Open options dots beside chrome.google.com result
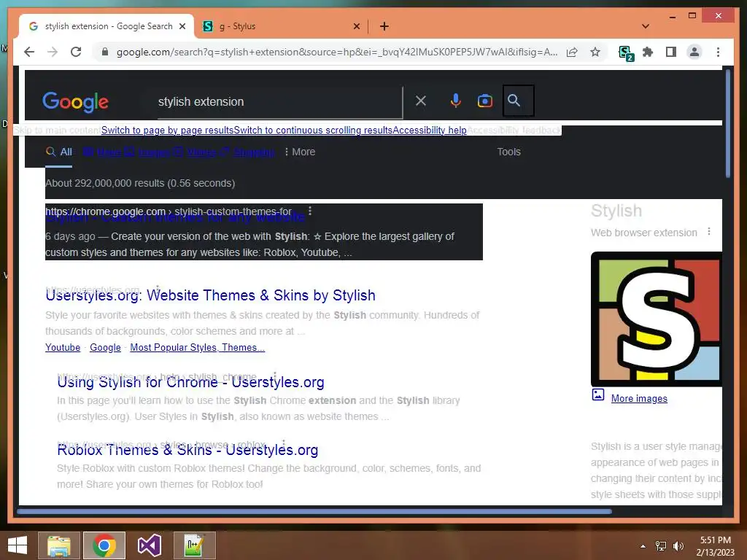The width and height of the screenshot is (747, 560). point(310,211)
